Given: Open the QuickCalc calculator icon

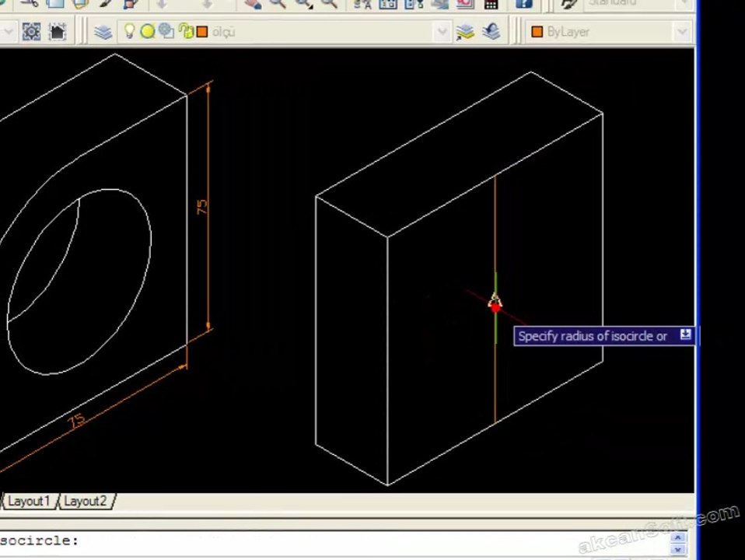Looking at the screenshot, I should [491, 5].
